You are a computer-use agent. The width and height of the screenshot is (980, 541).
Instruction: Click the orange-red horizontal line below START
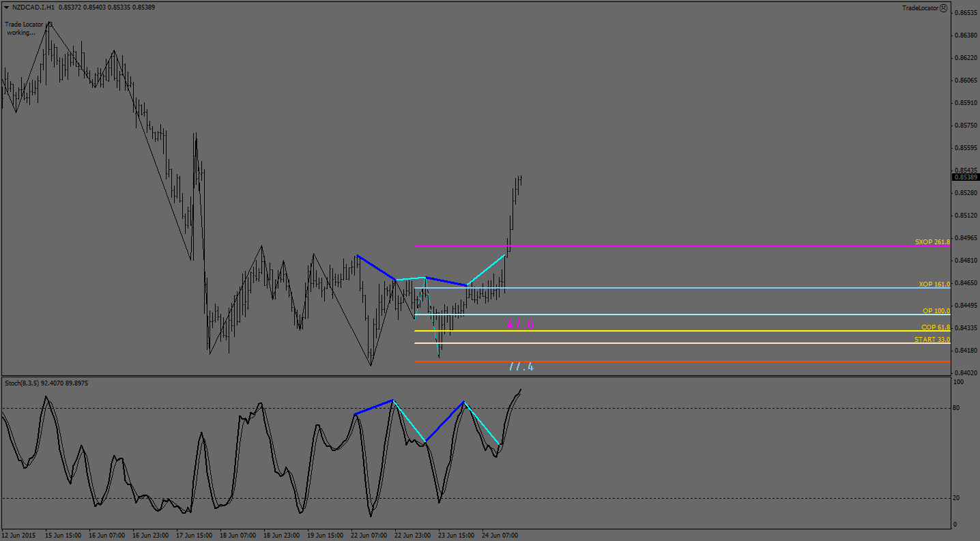point(682,362)
